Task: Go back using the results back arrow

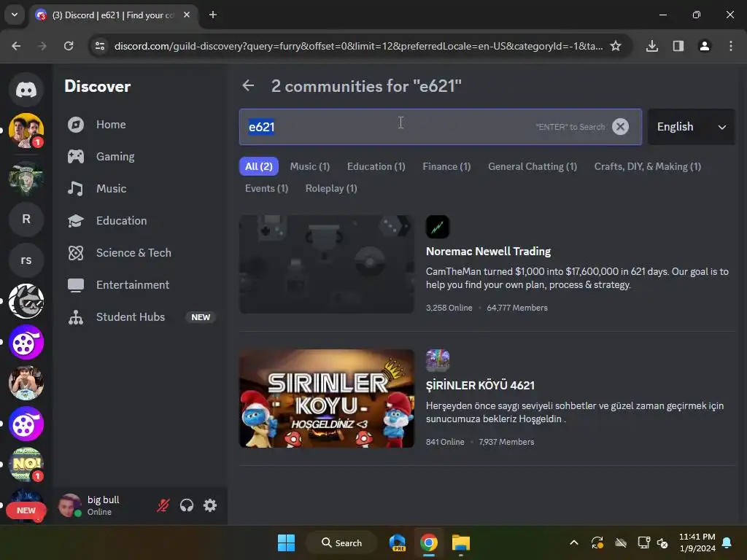Action: [x=248, y=86]
